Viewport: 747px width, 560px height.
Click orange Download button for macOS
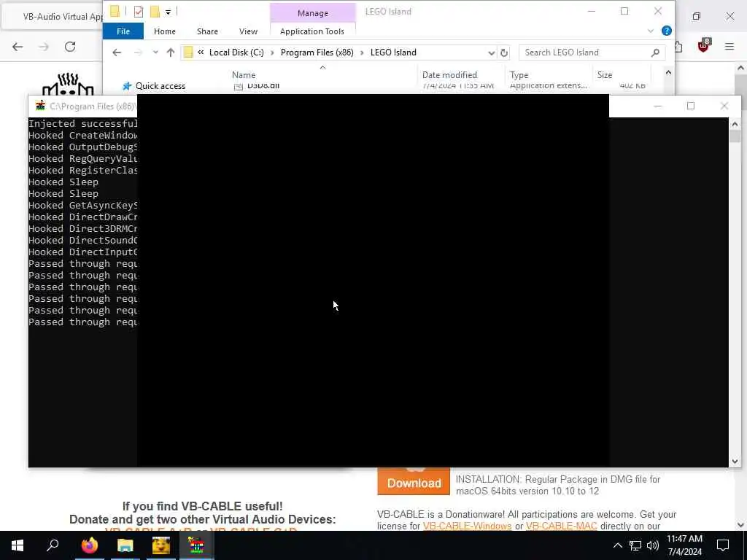414,481
